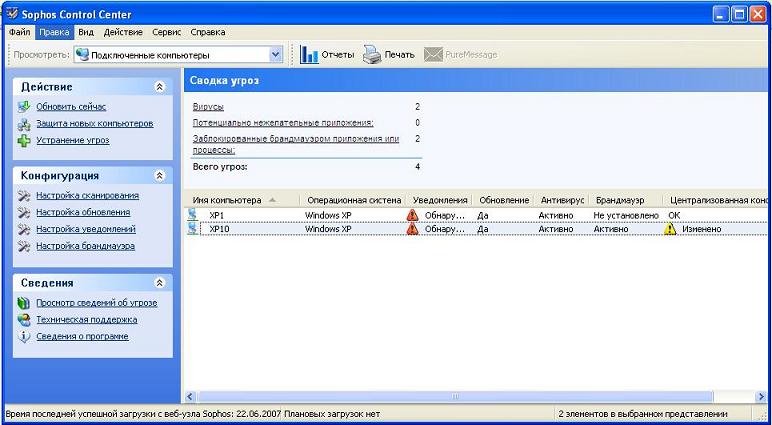Click the computer icon for XP1

(193, 215)
